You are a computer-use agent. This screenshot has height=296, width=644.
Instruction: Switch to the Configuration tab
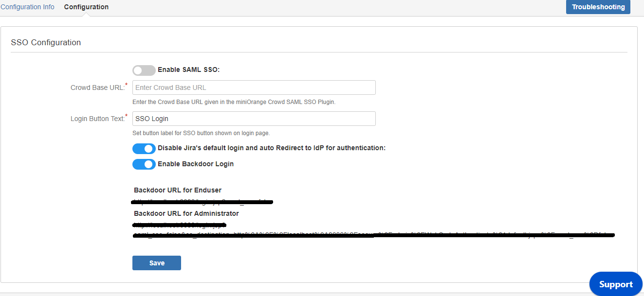click(86, 7)
